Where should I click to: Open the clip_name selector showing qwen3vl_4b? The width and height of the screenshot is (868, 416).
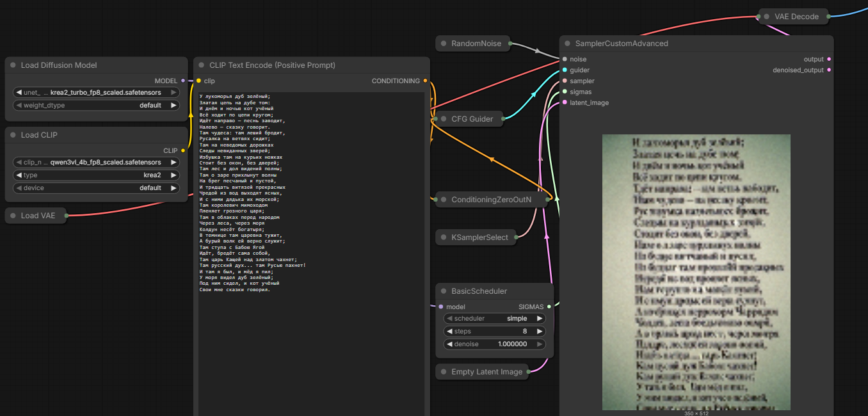(96, 162)
